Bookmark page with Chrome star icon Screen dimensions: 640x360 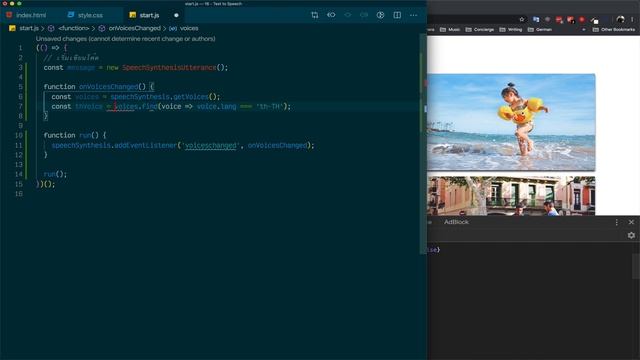[522, 19]
